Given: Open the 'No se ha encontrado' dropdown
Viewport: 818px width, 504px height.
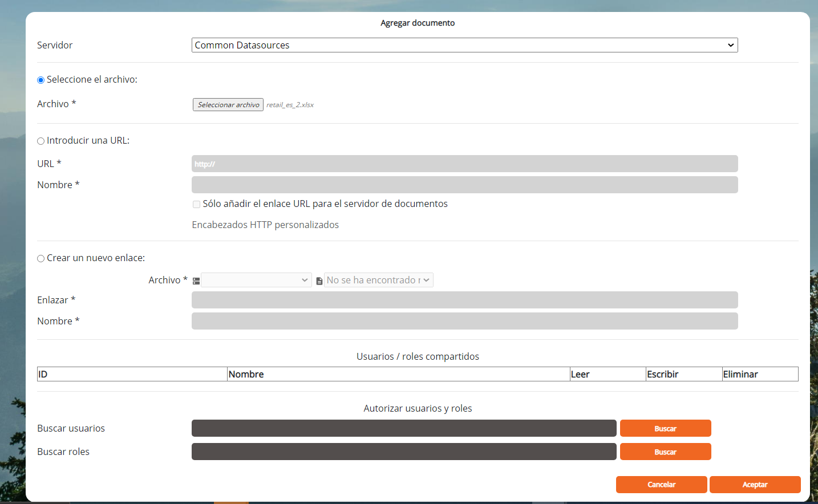Looking at the screenshot, I should [378, 280].
